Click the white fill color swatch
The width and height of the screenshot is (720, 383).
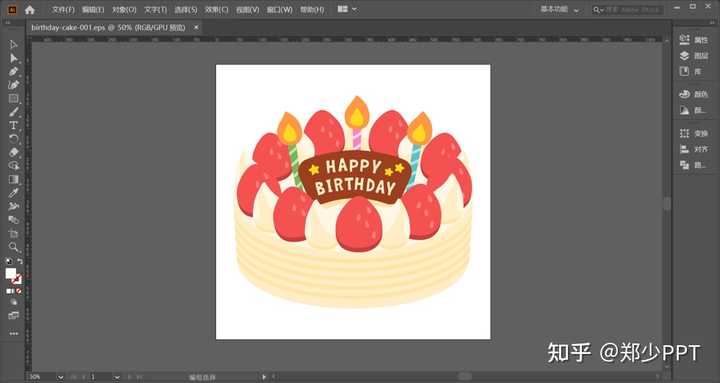11,274
